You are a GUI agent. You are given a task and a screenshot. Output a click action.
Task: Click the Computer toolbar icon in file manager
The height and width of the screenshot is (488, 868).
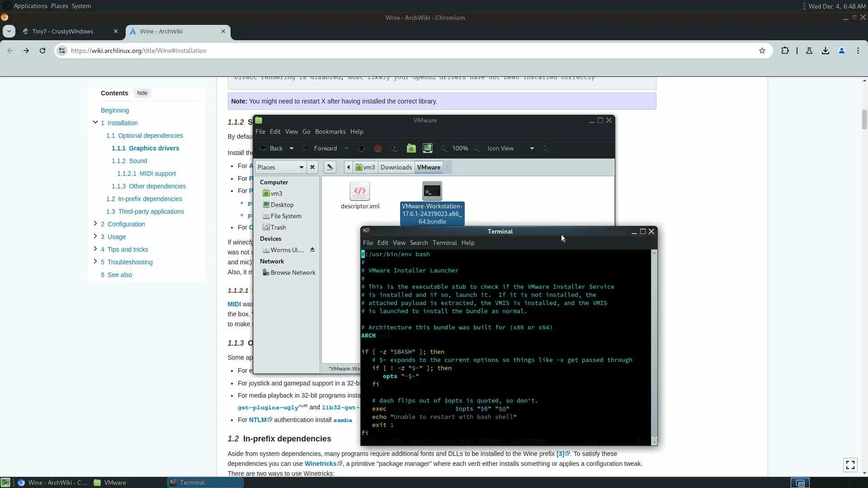click(427, 148)
